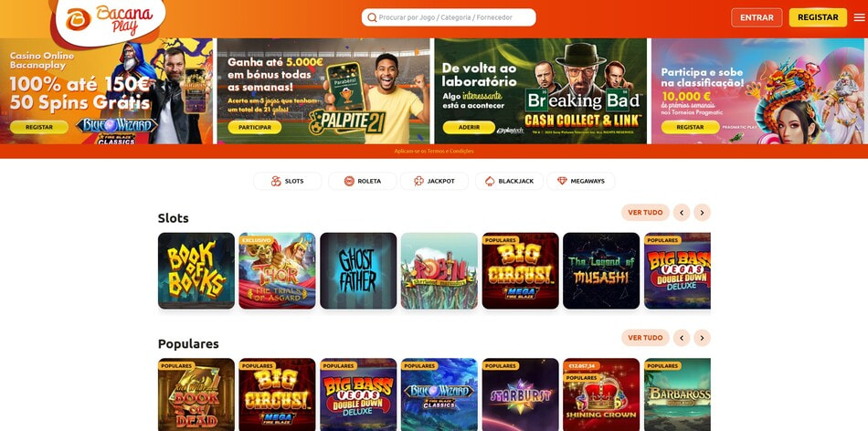The height and width of the screenshot is (431, 868).
Task: Select the Jackpot category chip
Action: pos(434,181)
